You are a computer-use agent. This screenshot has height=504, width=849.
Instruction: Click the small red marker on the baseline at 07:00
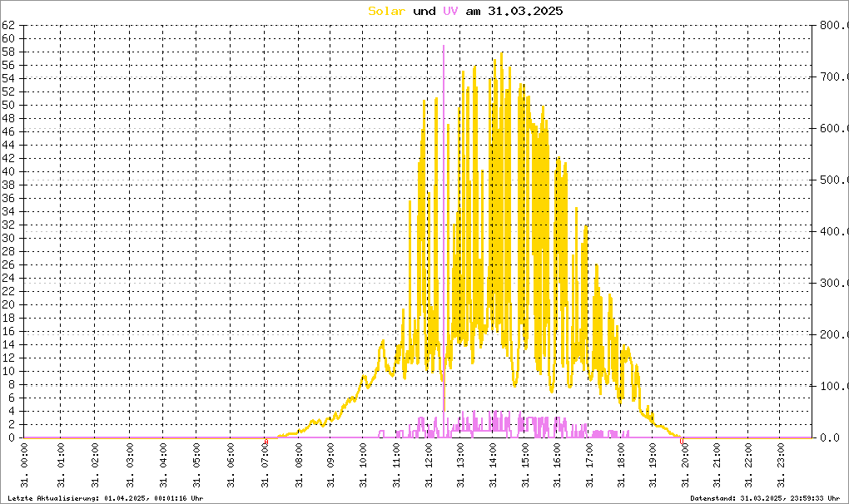point(266,439)
